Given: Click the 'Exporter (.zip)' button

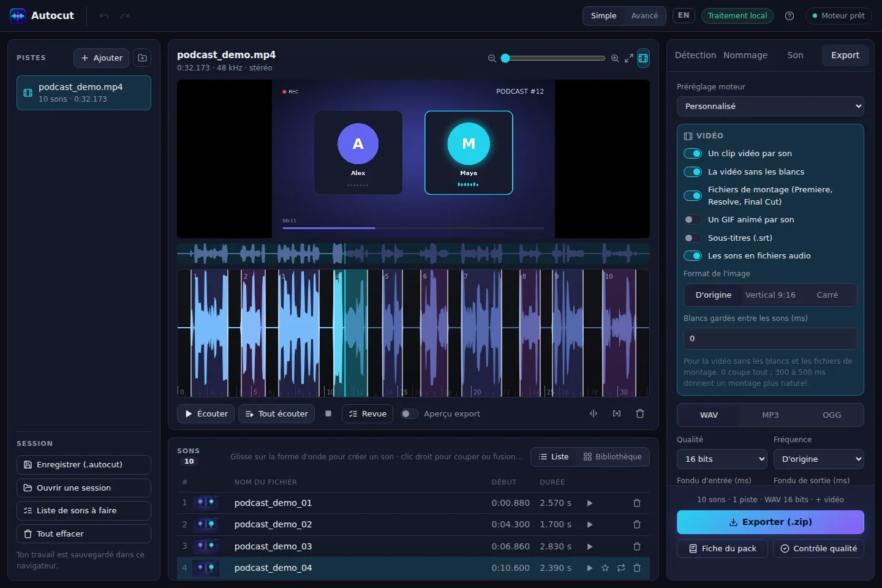Looking at the screenshot, I should [771, 522].
